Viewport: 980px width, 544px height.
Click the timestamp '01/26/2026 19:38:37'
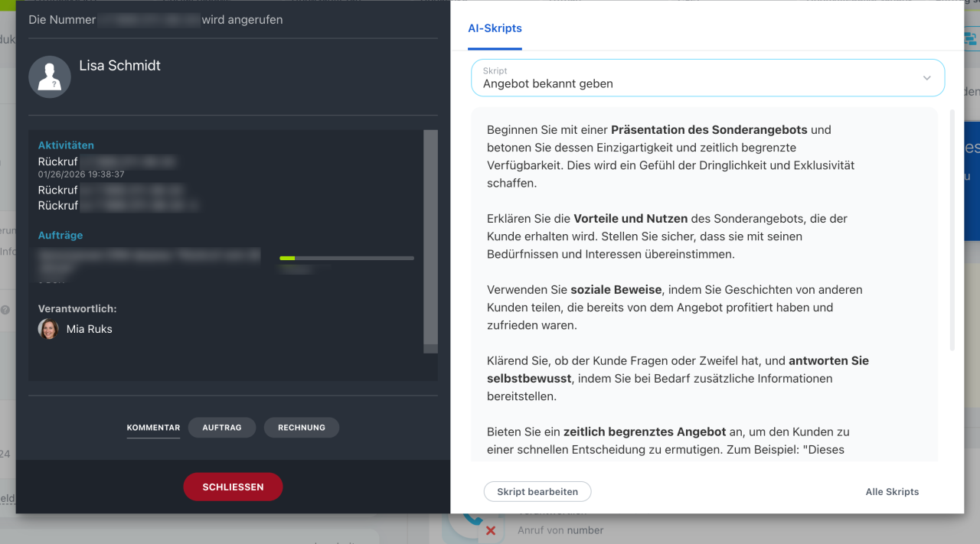[x=81, y=174]
